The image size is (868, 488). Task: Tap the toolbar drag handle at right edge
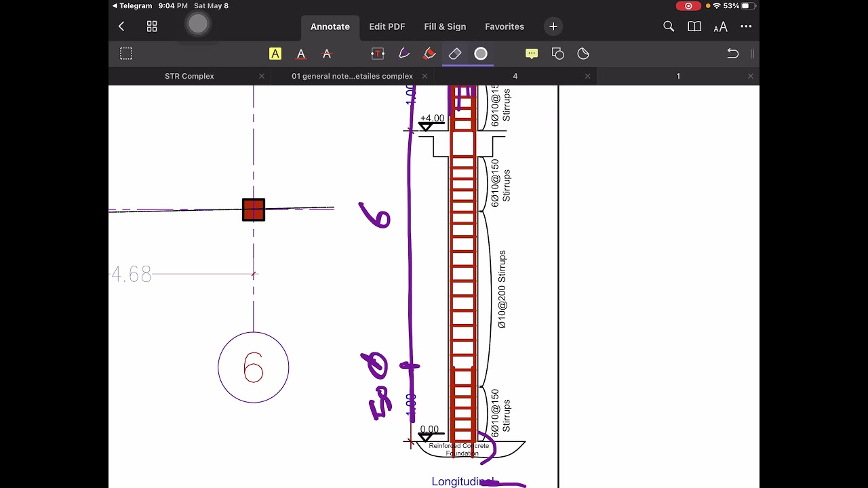tap(752, 54)
